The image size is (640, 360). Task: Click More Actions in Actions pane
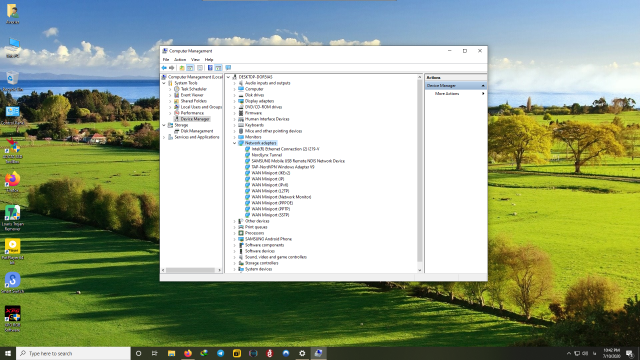coord(447,94)
